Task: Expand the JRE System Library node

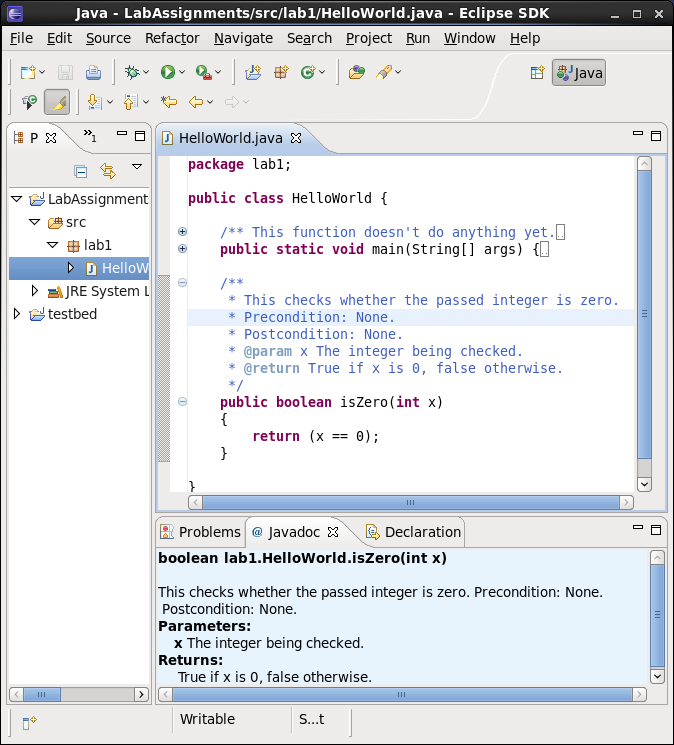Action: click(x=35, y=291)
